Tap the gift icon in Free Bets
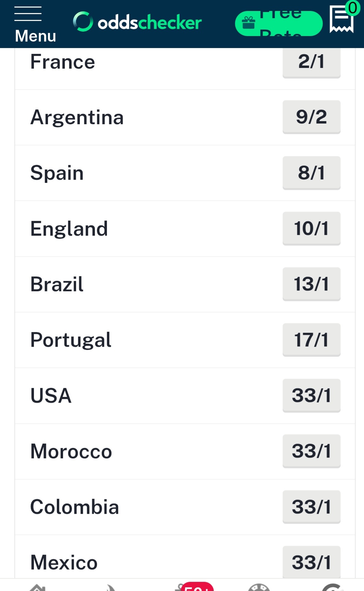This screenshot has width=364, height=591. click(x=248, y=23)
